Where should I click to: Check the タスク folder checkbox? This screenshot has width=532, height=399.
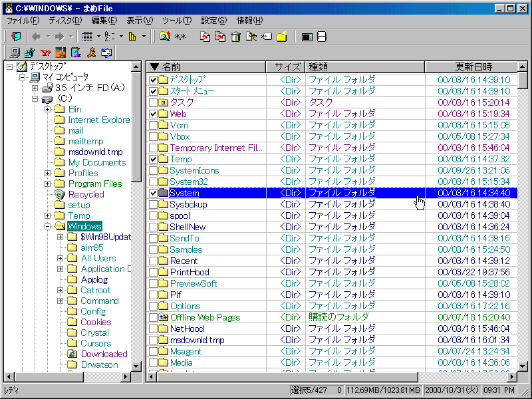(x=153, y=102)
